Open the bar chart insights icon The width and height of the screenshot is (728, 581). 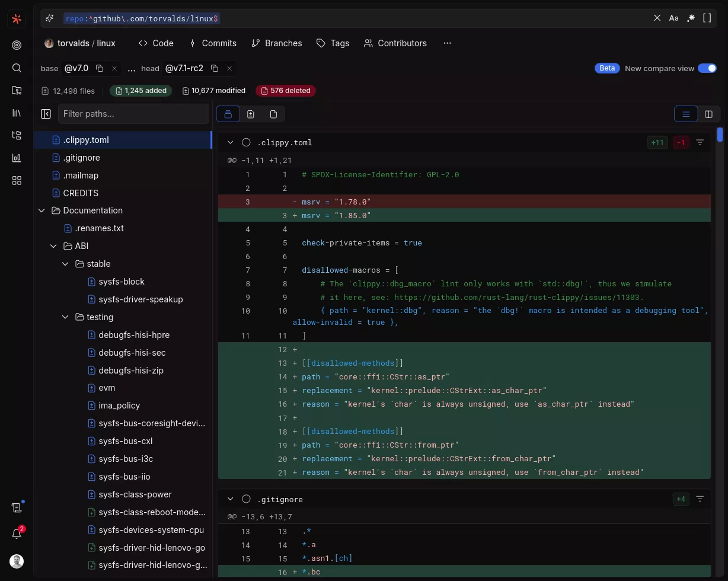point(17,158)
